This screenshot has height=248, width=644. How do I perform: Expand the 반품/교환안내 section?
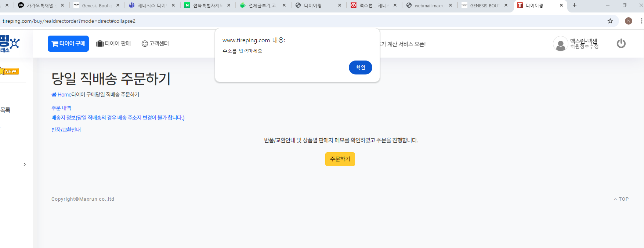coord(66,130)
